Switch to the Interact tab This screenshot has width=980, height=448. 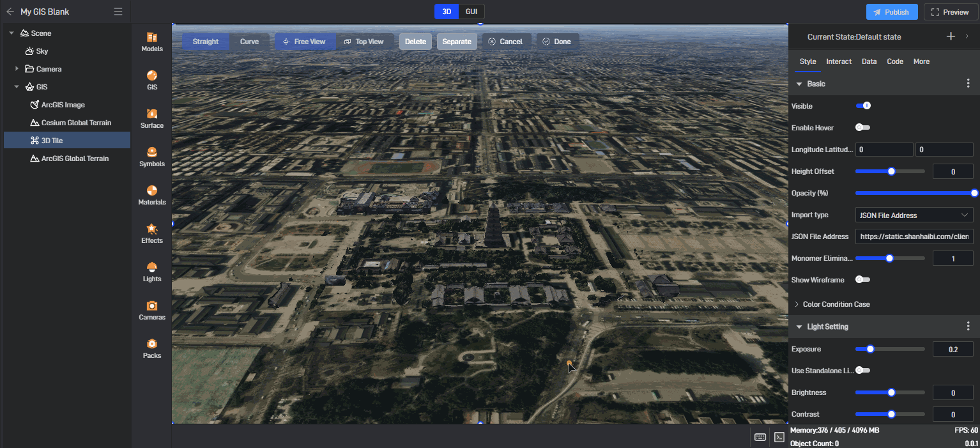(839, 61)
